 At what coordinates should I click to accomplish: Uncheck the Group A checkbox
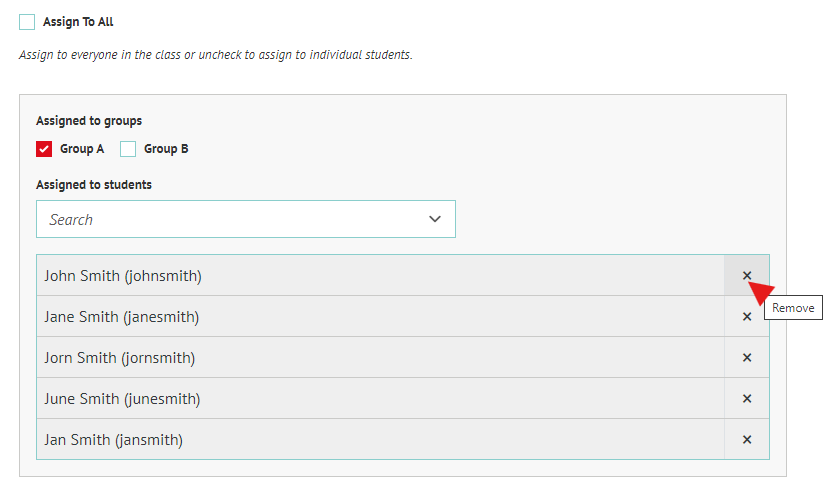[x=44, y=149]
